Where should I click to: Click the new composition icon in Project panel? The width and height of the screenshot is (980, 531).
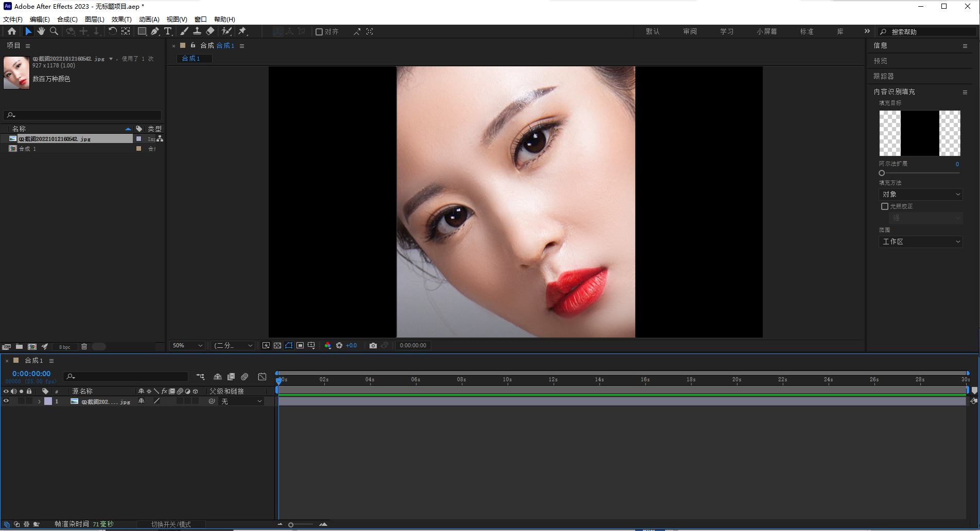pyautogui.click(x=32, y=347)
